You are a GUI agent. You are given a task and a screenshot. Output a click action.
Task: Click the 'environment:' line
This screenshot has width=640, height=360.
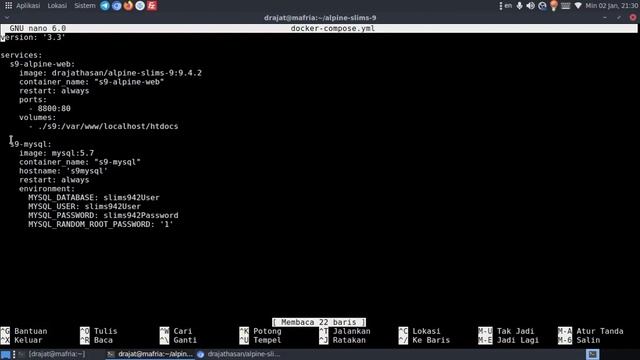[x=47, y=189]
